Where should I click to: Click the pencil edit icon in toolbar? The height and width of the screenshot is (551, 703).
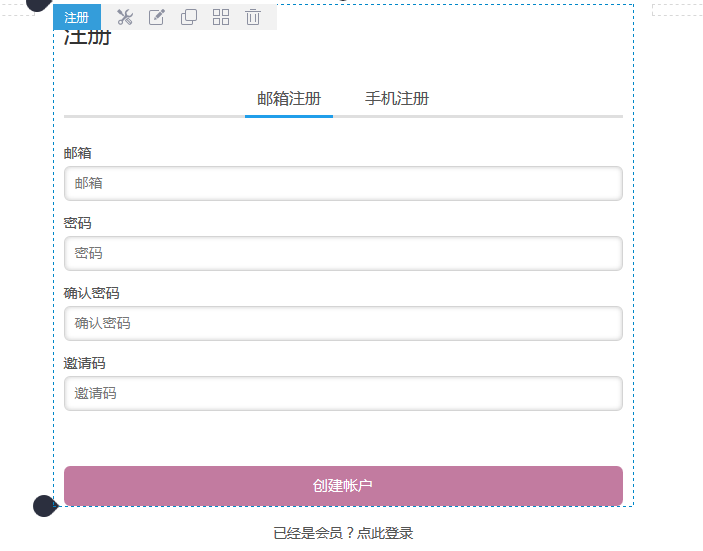(x=157, y=17)
